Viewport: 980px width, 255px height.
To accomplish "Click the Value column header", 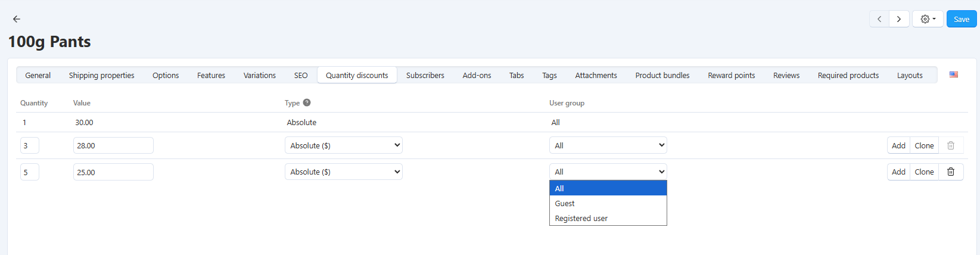I will [82, 103].
